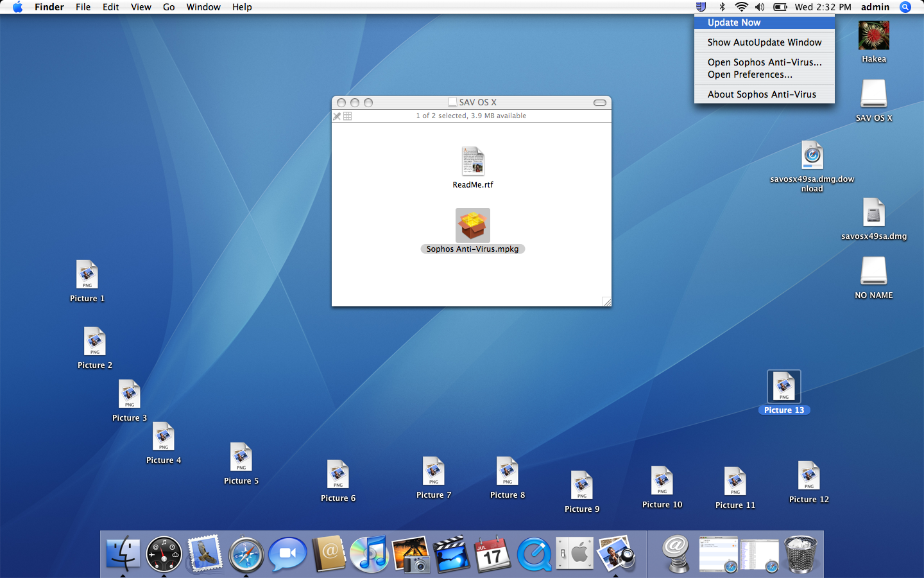Select Picture 3 PNG file
The image size is (924, 578).
pos(130,394)
